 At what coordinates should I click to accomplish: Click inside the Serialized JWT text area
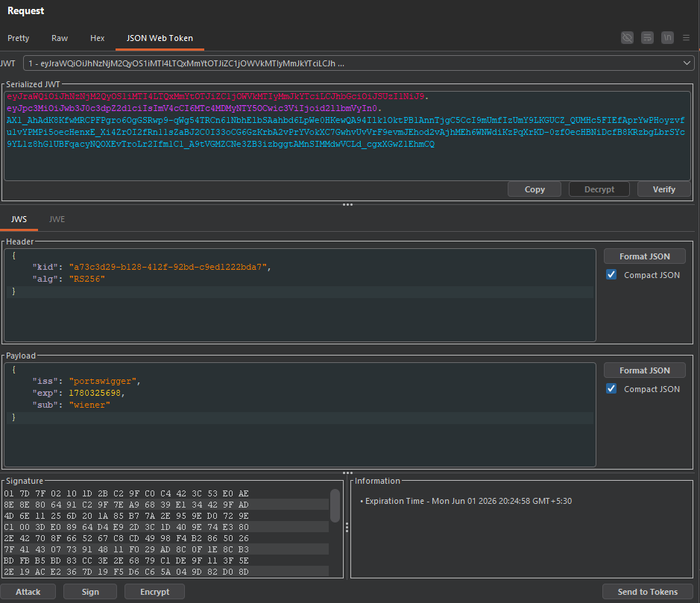click(x=347, y=136)
